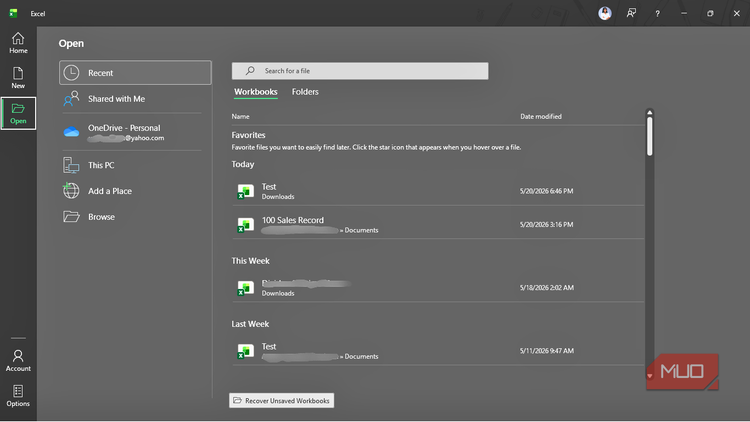Screen dimensions: 750x422
Task: Browse for a file on disk
Action: 135,217
